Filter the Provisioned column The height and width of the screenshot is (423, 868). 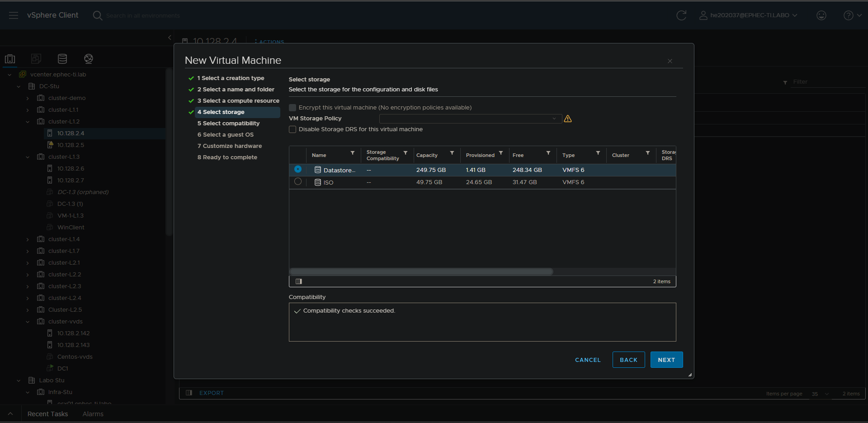tap(501, 153)
